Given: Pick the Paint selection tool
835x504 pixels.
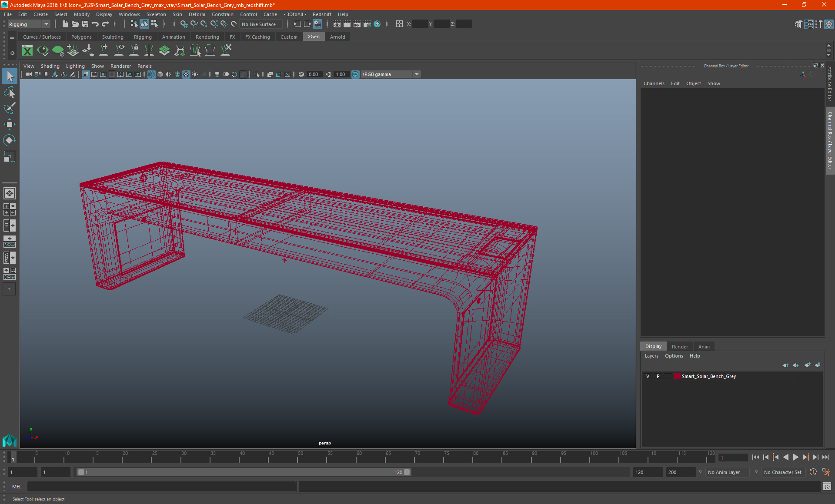Looking at the screenshot, I should click(x=10, y=108).
